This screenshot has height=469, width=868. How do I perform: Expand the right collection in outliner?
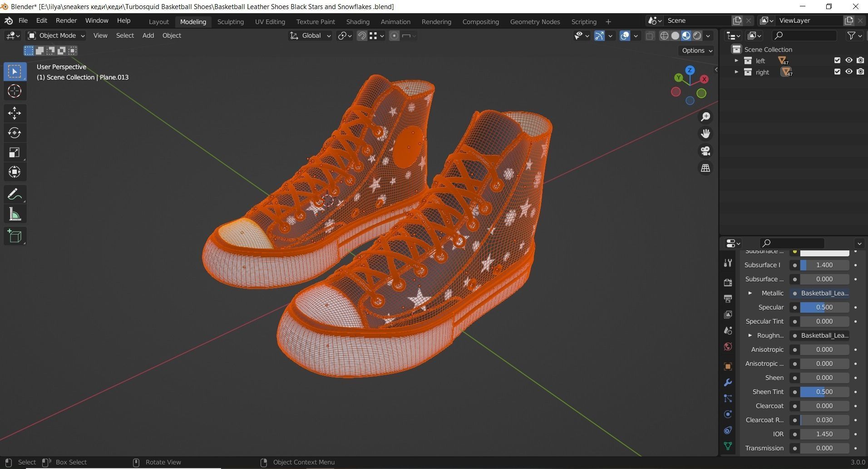click(x=736, y=72)
